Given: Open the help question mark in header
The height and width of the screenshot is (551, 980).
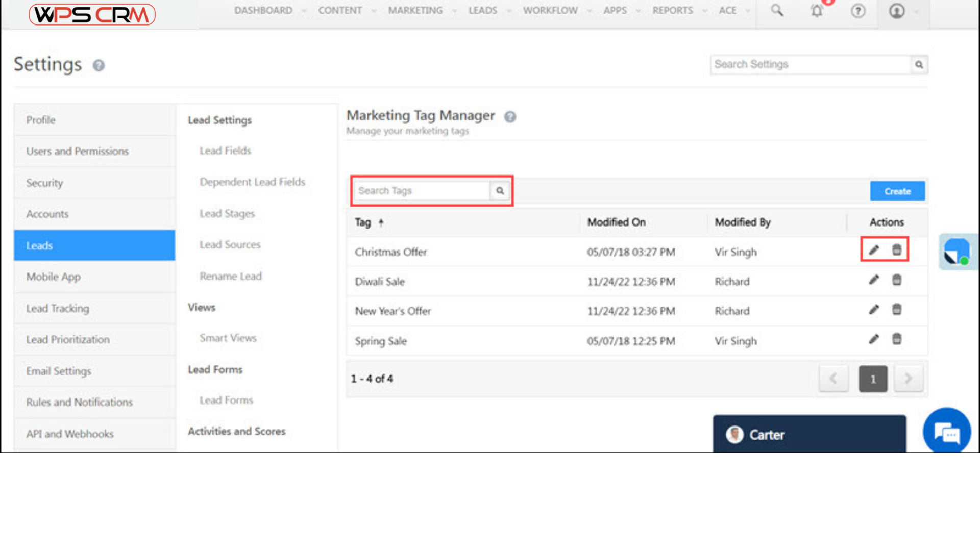Looking at the screenshot, I should (x=858, y=11).
